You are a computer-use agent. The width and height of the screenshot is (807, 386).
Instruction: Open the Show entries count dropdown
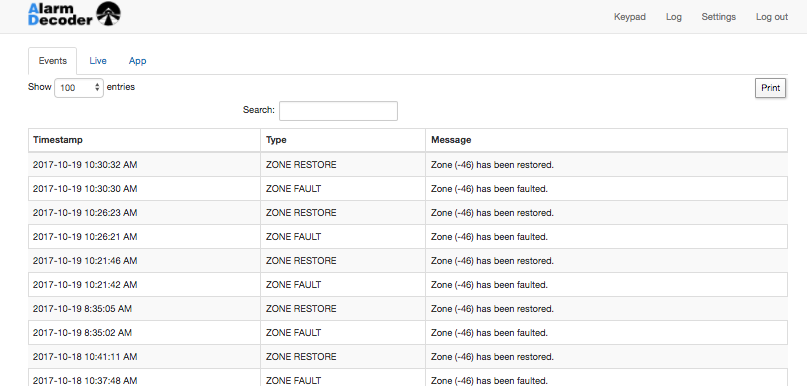79,87
